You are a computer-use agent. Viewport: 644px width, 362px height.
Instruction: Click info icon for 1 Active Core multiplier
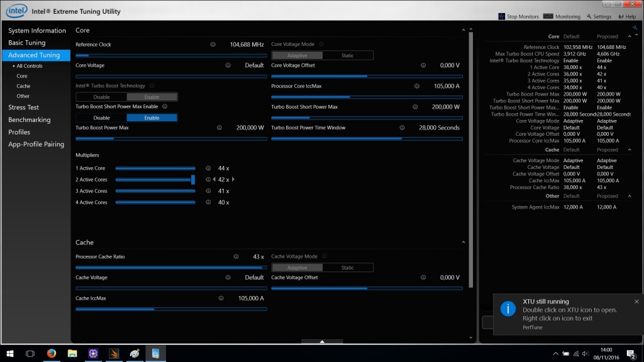[208, 168]
